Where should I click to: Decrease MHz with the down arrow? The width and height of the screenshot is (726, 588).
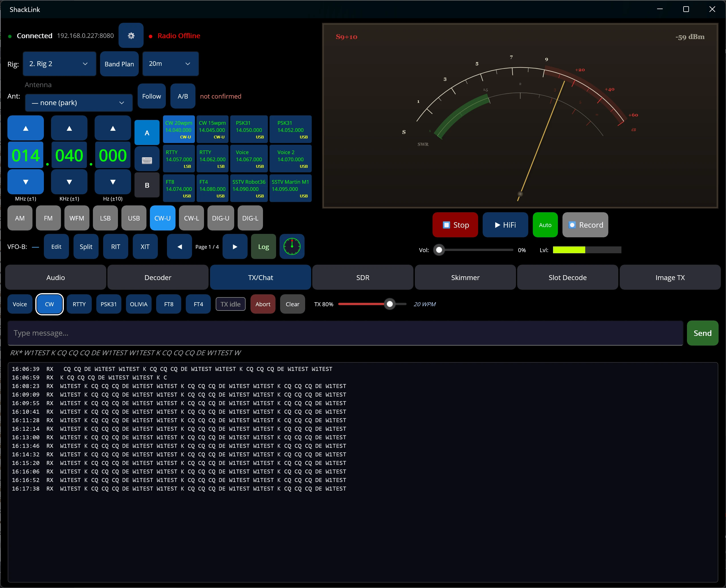click(x=26, y=182)
